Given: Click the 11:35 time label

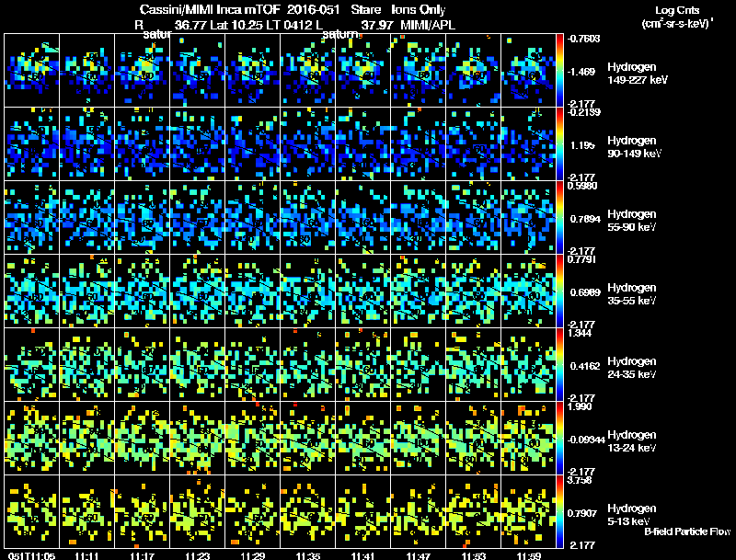Looking at the screenshot, I should pos(308,556).
